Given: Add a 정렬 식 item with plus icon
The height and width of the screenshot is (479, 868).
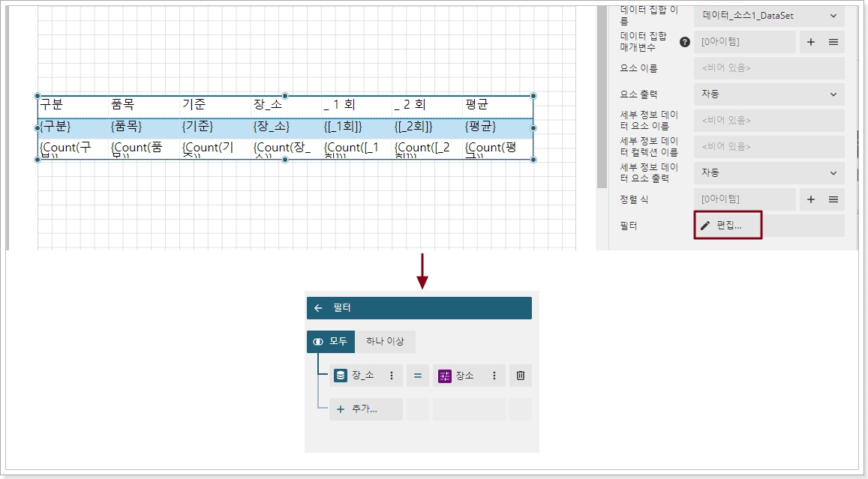Looking at the screenshot, I should click(810, 199).
